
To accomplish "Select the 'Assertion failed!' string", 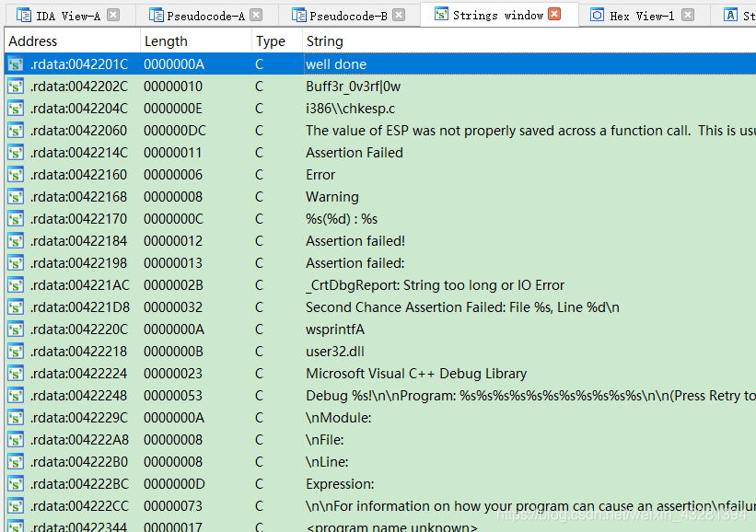I will 355,241.
